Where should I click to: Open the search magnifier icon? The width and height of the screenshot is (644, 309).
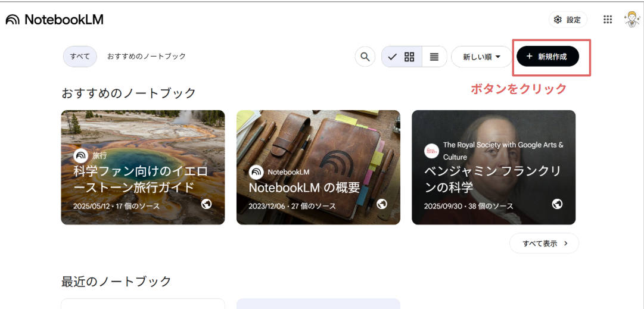pos(365,57)
